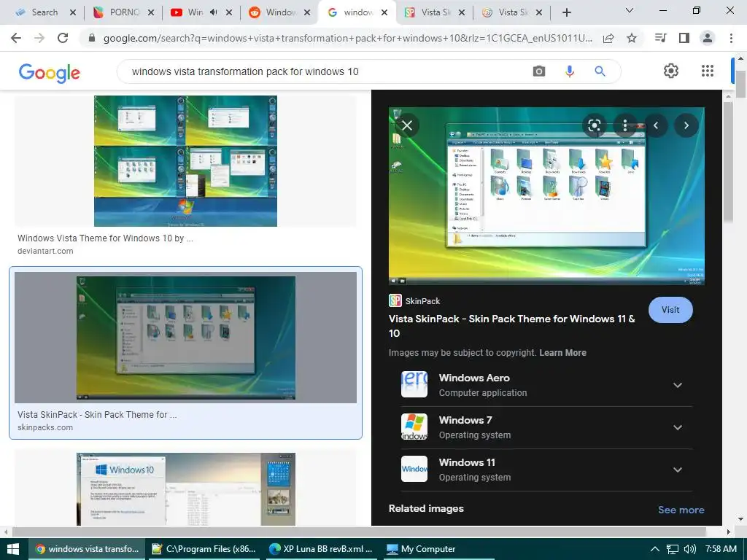Viewport: 747px width, 560px height.
Task: Open preview panel more options
Action: [x=625, y=125]
